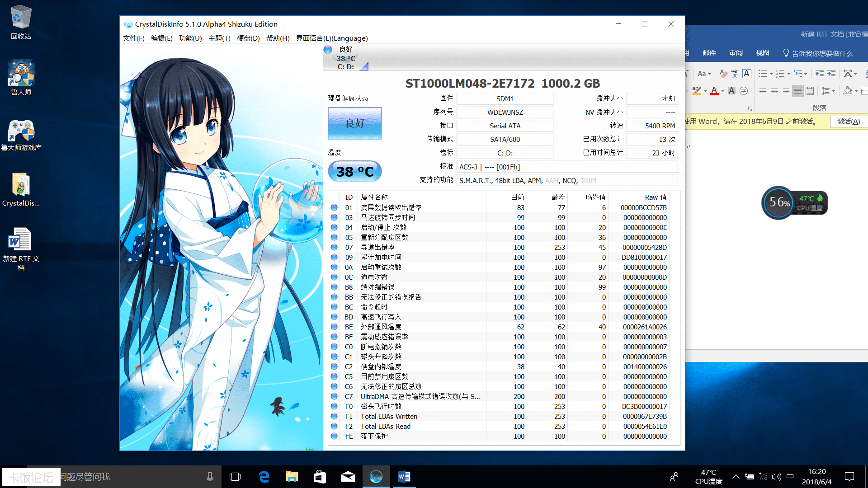Image resolution: width=868 pixels, height=488 pixels.
Task: Click the decrease indent icon in Word
Action: (x=819, y=74)
